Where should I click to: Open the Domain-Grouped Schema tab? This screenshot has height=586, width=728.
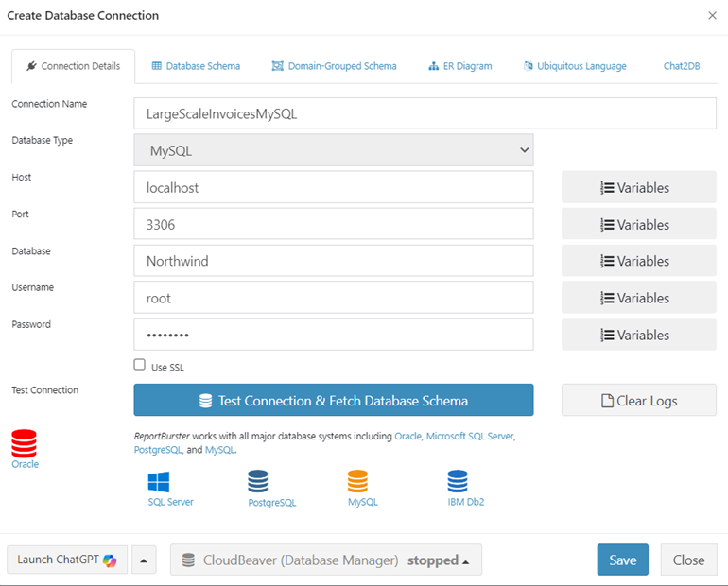coord(334,66)
